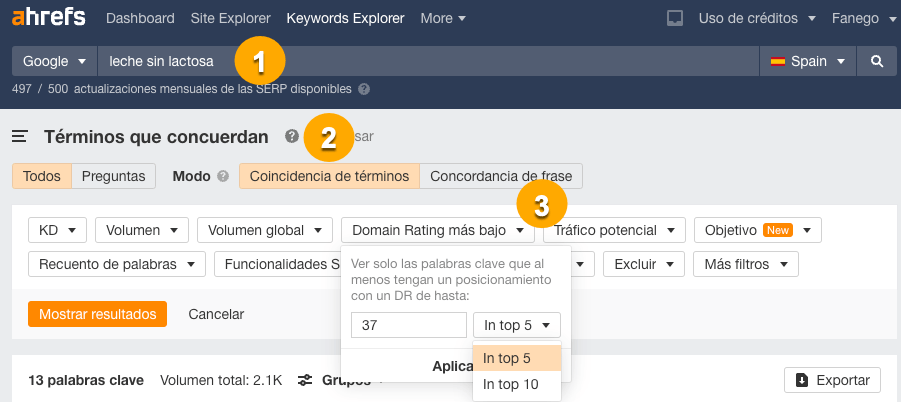Click help icon next to Modo
This screenshot has width=901, height=402.
coord(222,176)
